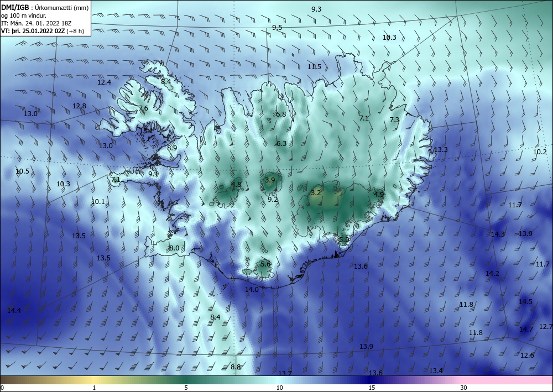This screenshot has width=553, height=392.
Task: Select the 11.5 value north of Iceland
Action: tap(314, 67)
